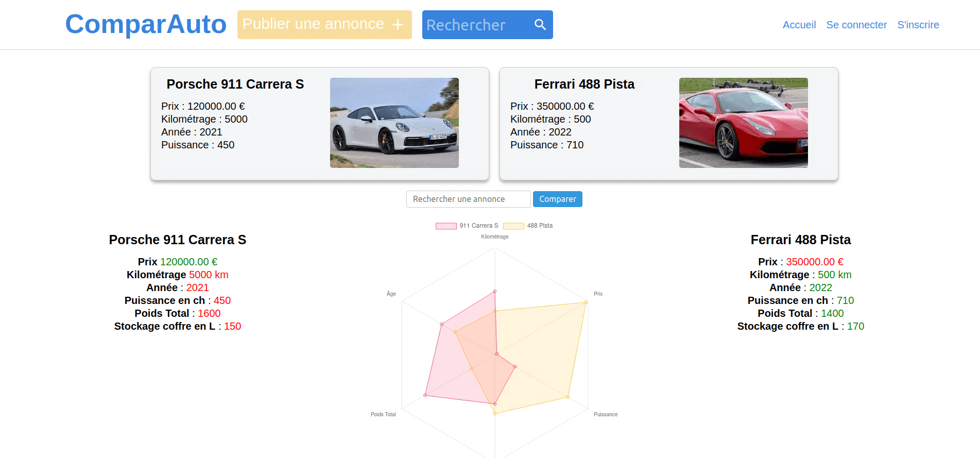
Task: Click Ferrari card Kilométrage : 500 line
Action: 551,119
